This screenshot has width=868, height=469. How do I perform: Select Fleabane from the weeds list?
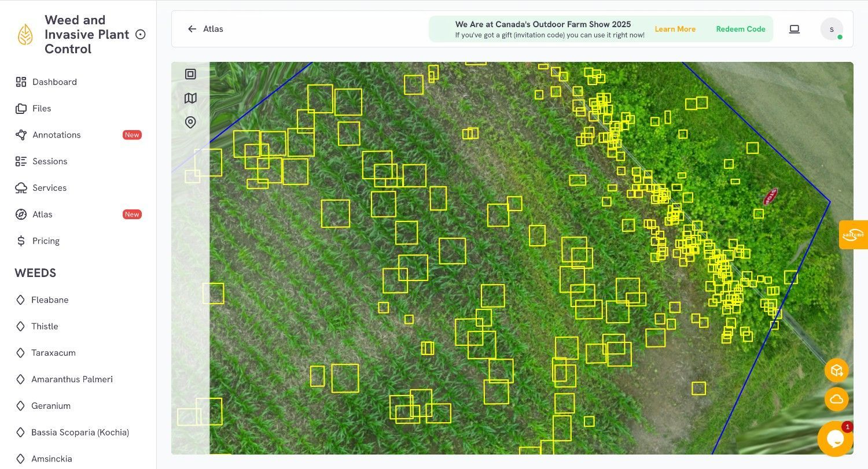tap(50, 300)
